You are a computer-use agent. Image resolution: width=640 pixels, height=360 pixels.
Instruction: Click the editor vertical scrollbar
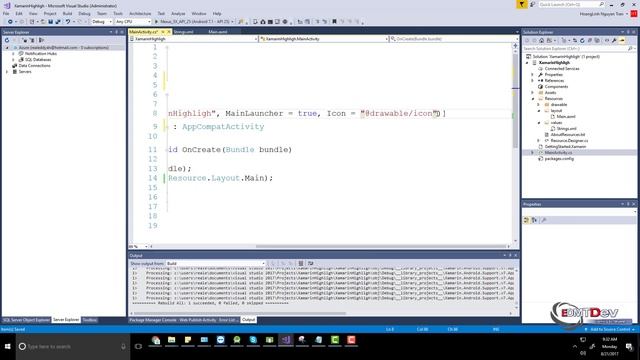[516, 100]
